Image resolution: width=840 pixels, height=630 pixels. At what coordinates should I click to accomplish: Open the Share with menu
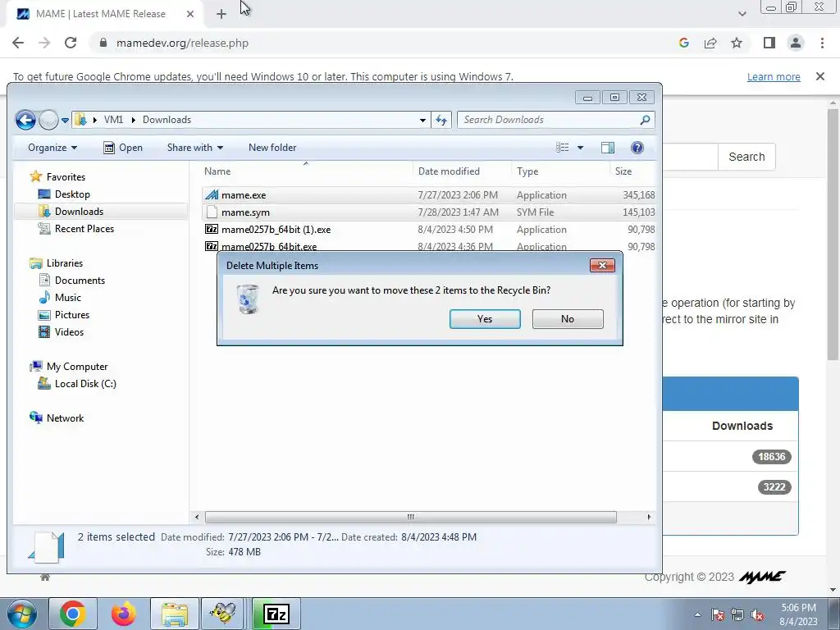pyautogui.click(x=195, y=148)
